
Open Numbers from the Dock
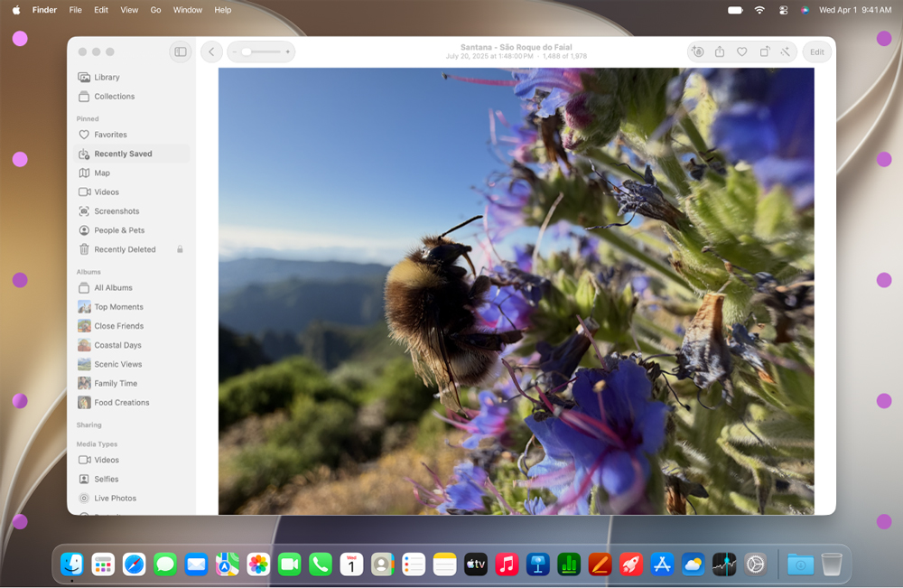pos(569,565)
